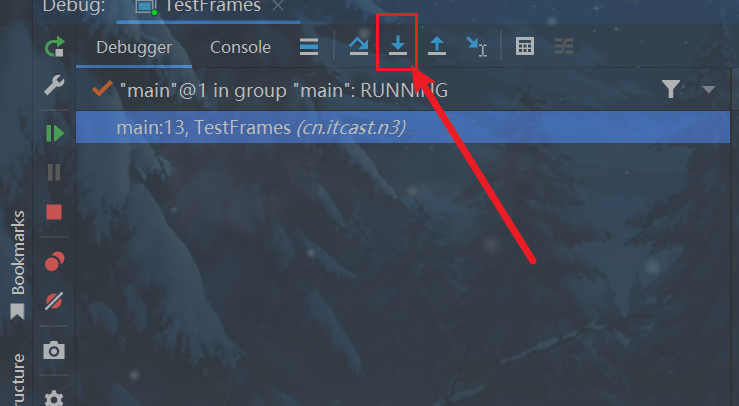Open debugger settings wrench icon

tap(54, 85)
